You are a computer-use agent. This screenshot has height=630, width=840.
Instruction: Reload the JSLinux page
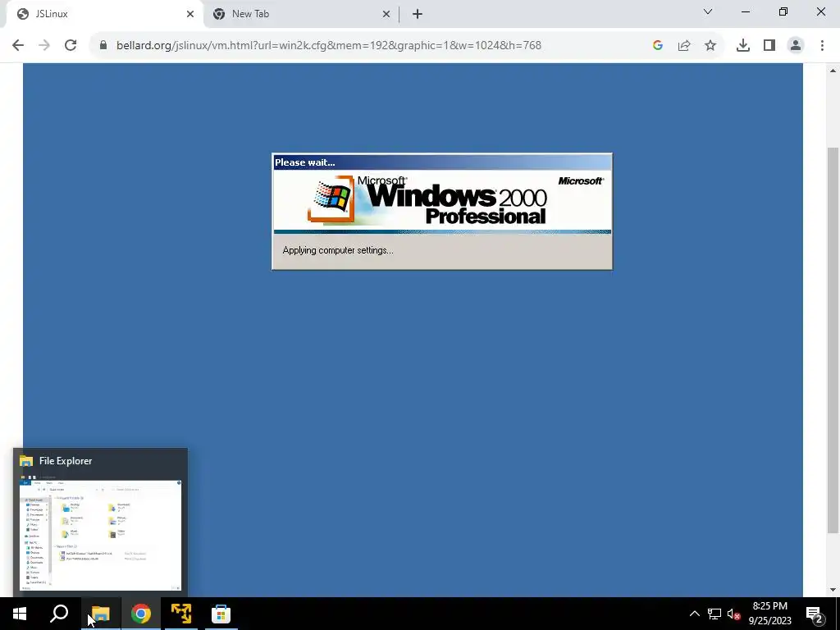[71, 46]
